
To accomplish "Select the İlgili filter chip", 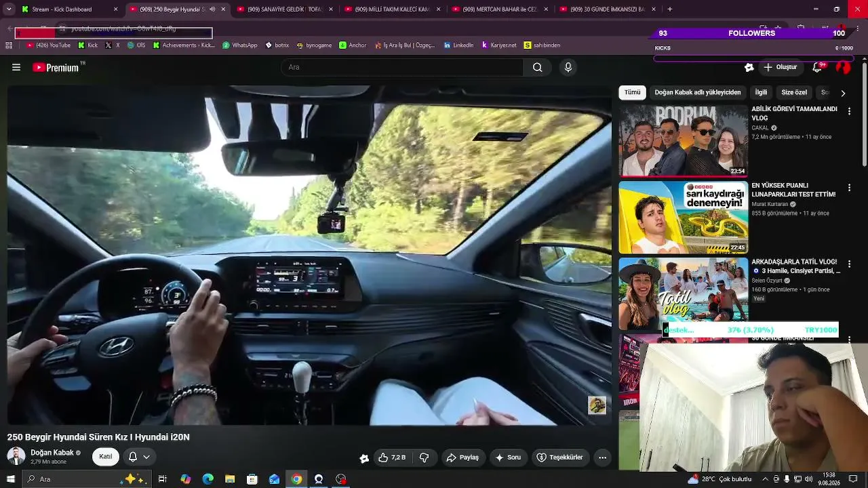I will coord(761,92).
